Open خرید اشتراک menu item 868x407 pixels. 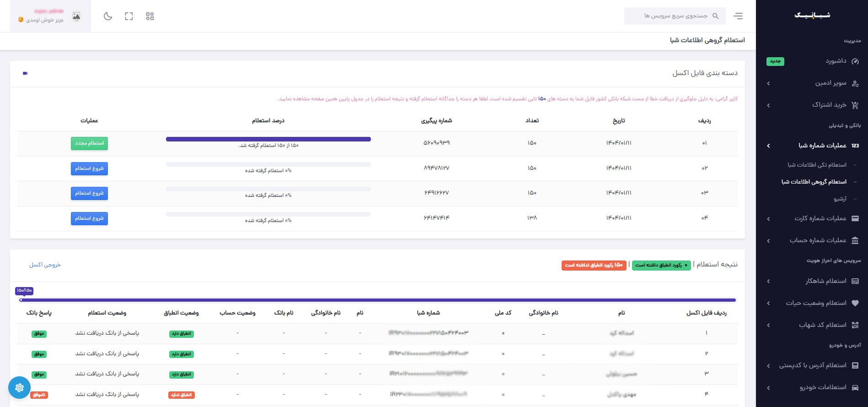coord(829,105)
